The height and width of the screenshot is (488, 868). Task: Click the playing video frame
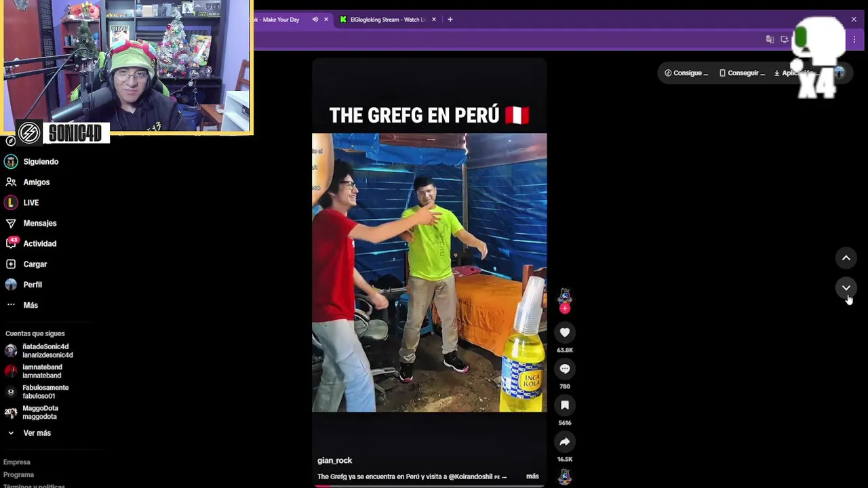(x=429, y=272)
